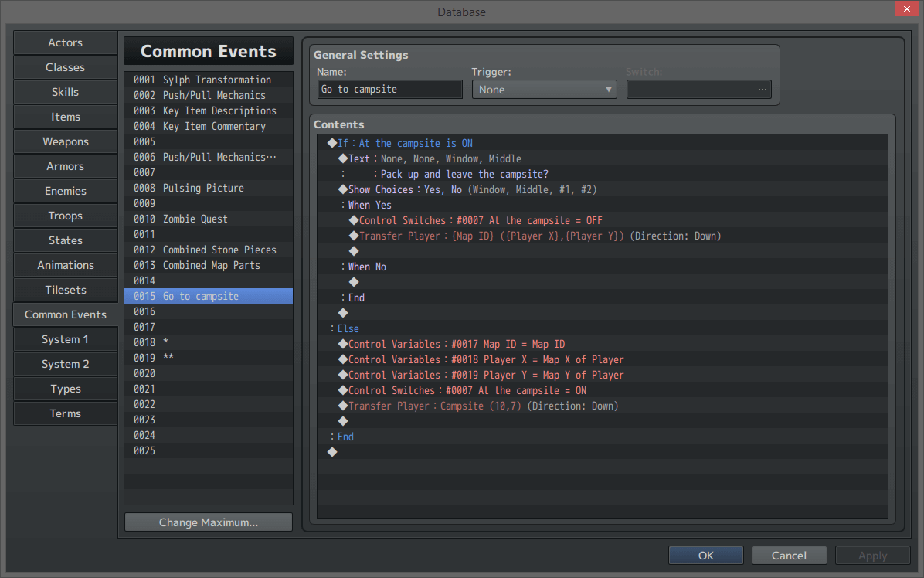The image size is (924, 578).
Task: Select event 0004 Key Item Commentary
Action: pos(209,126)
